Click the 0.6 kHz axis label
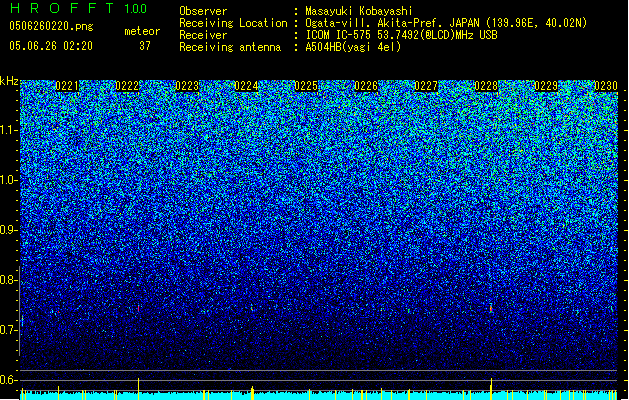 tap(9, 380)
